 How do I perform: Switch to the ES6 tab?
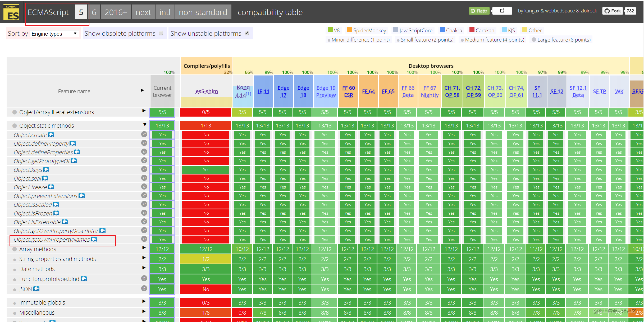coord(94,12)
